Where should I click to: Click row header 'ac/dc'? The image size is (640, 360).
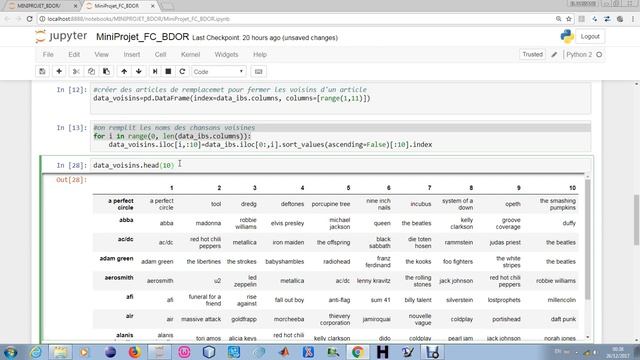[126, 239]
